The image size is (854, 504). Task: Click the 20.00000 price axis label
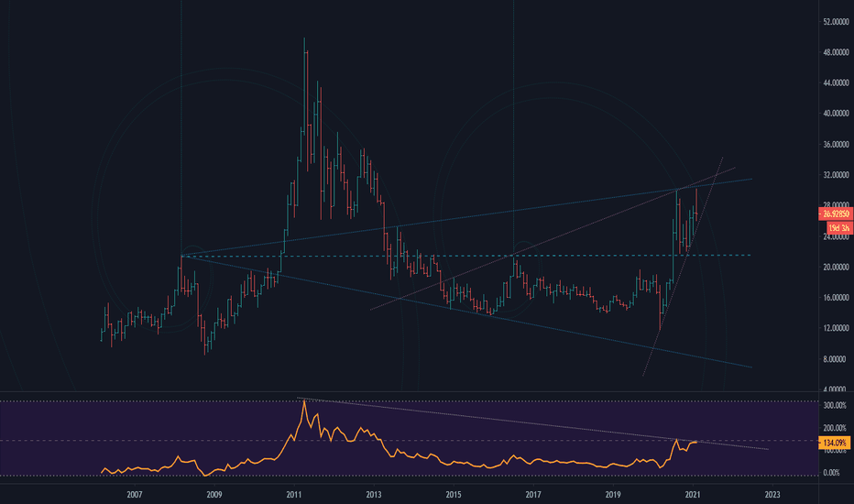point(836,267)
